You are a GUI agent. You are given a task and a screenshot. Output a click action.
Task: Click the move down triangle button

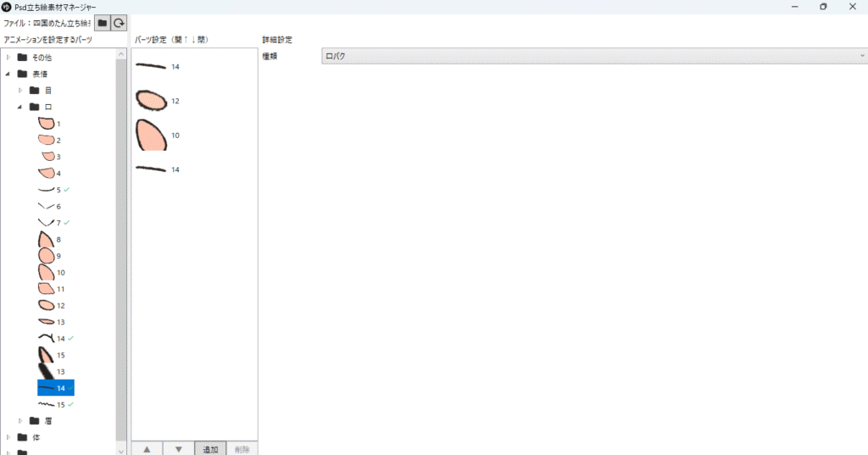pos(178,449)
